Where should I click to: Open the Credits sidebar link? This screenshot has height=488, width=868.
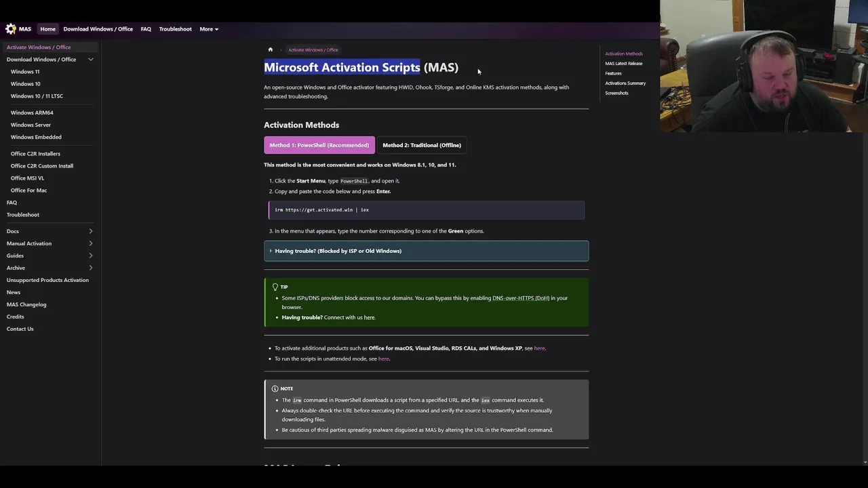tap(15, 317)
